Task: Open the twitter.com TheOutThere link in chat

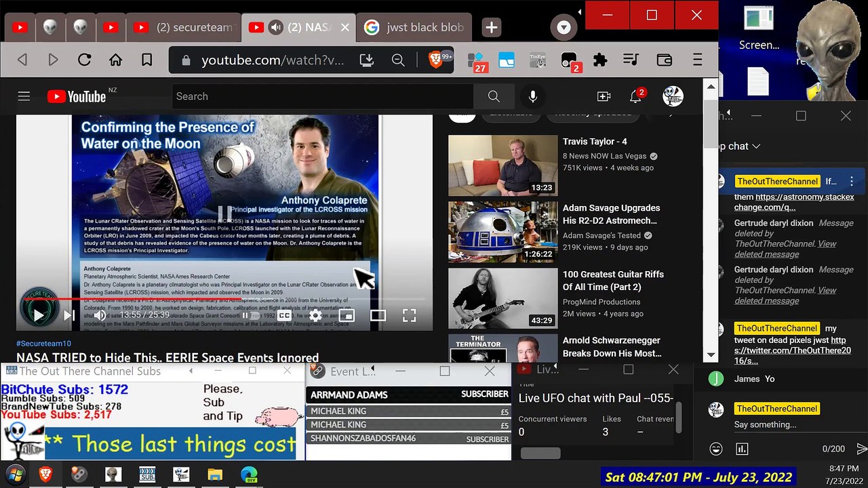Action: (x=791, y=350)
